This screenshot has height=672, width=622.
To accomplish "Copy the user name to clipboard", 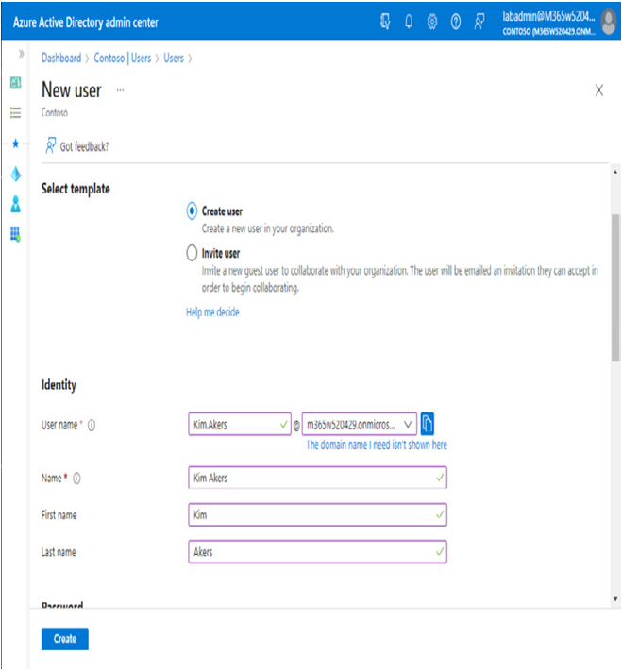I will tap(427, 424).
